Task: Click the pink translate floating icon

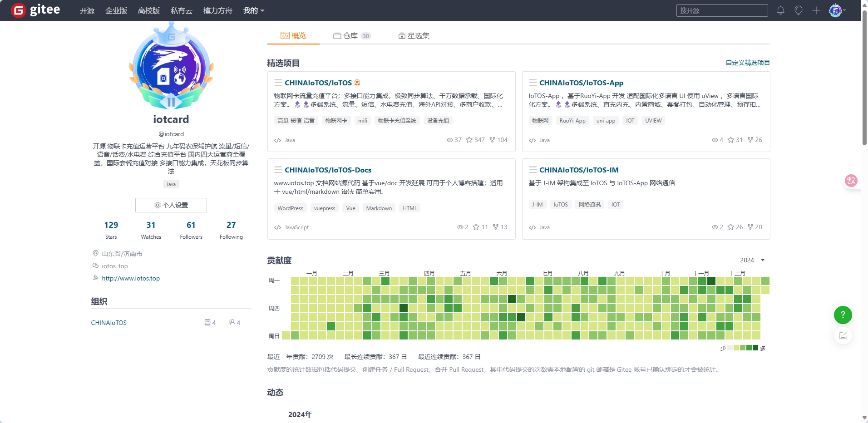Action: coord(851,181)
